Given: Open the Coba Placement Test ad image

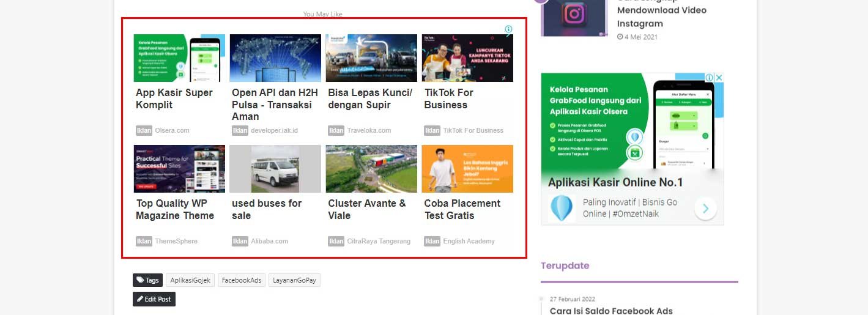Looking at the screenshot, I should (x=467, y=169).
